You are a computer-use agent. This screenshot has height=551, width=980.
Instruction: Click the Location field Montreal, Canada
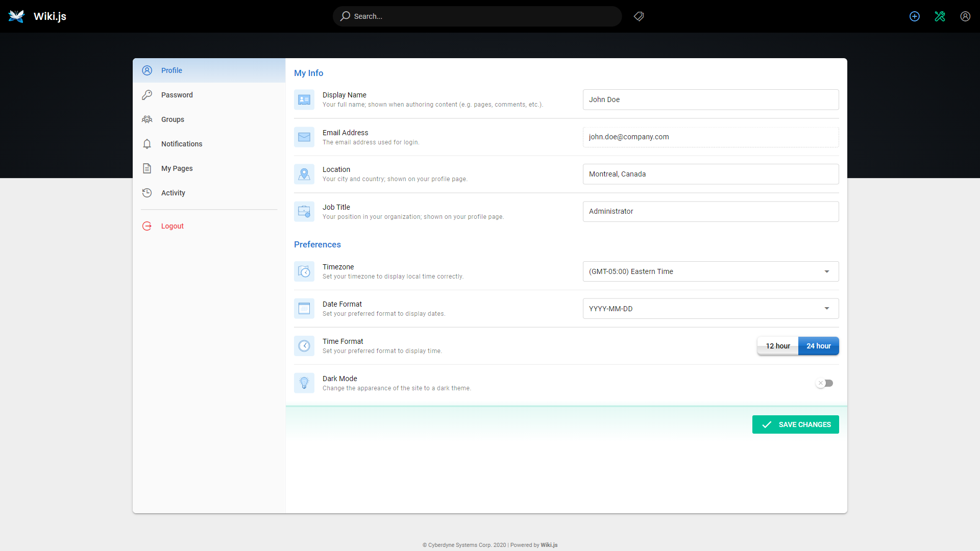(711, 174)
